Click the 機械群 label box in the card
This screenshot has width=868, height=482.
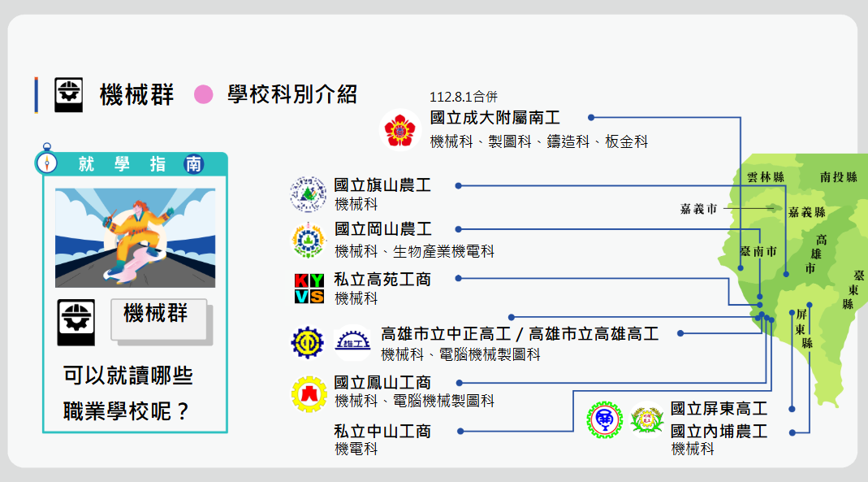pos(159,319)
